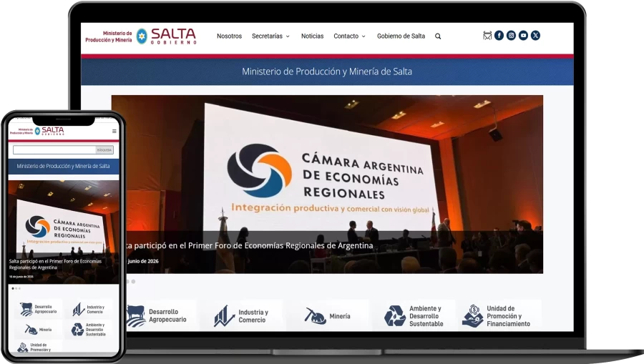
Task: Click the money-hand Financiamiento icon on laptop
Action: [473, 316]
